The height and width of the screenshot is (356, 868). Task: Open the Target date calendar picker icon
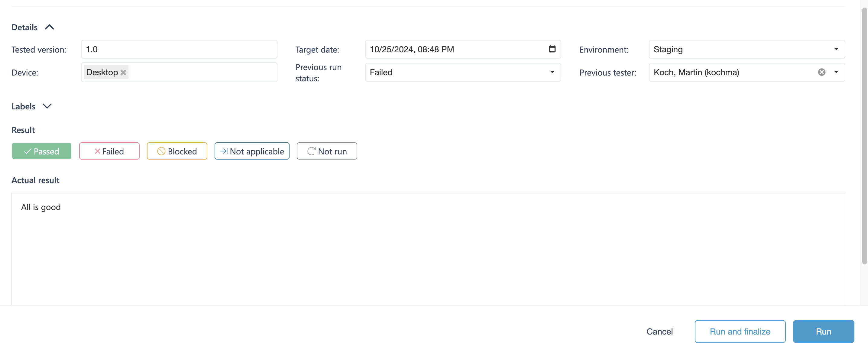pyautogui.click(x=552, y=49)
